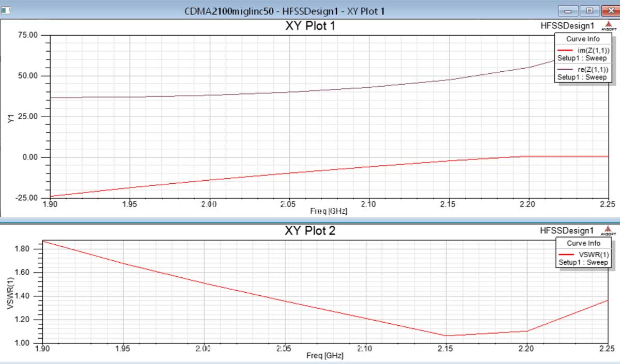This screenshot has height=364, width=620.
Task: Click Setup1 : Sweep under VSWR(1)
Action: 583,262
